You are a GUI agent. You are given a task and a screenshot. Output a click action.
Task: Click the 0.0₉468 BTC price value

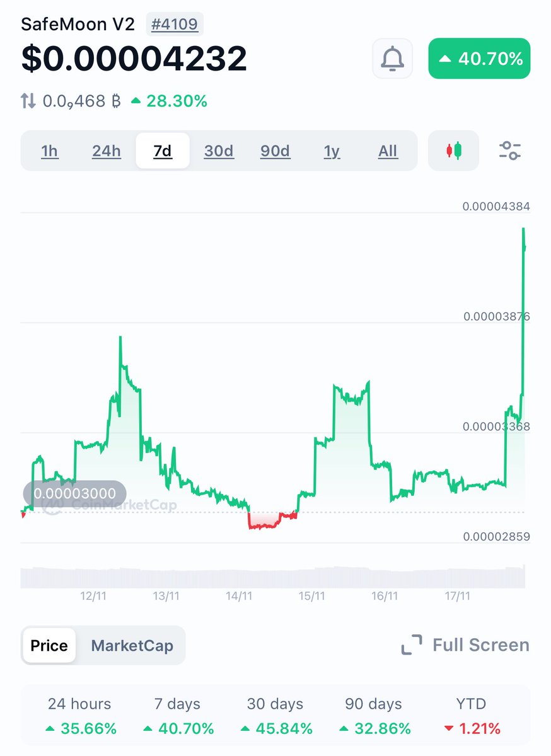point(82,101)
